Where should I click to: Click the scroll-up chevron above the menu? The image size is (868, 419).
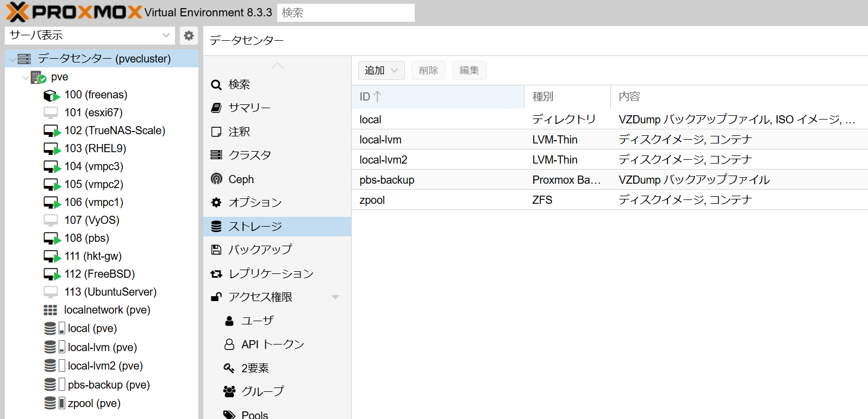pyautogui.click(x=278, y=66)
